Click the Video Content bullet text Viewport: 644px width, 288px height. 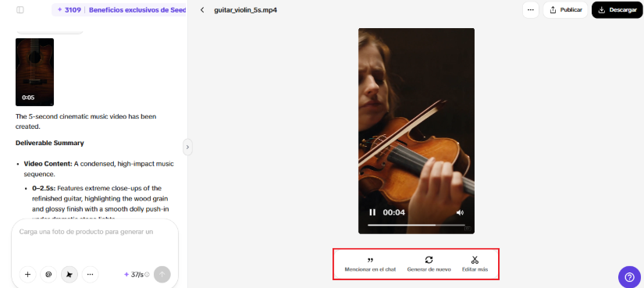coord(98,169)
